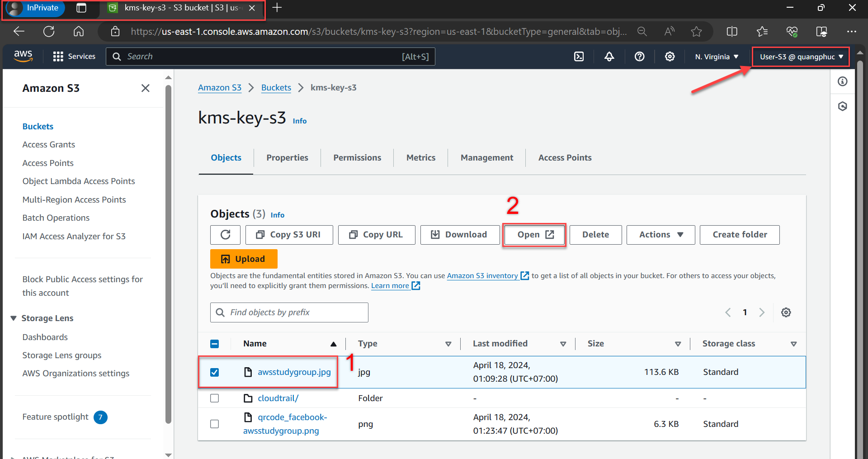The image size is (868, 459).
Task: Go to Buckets in the breadcrumb
Action: pyautogui.click(x=276, y=88)
